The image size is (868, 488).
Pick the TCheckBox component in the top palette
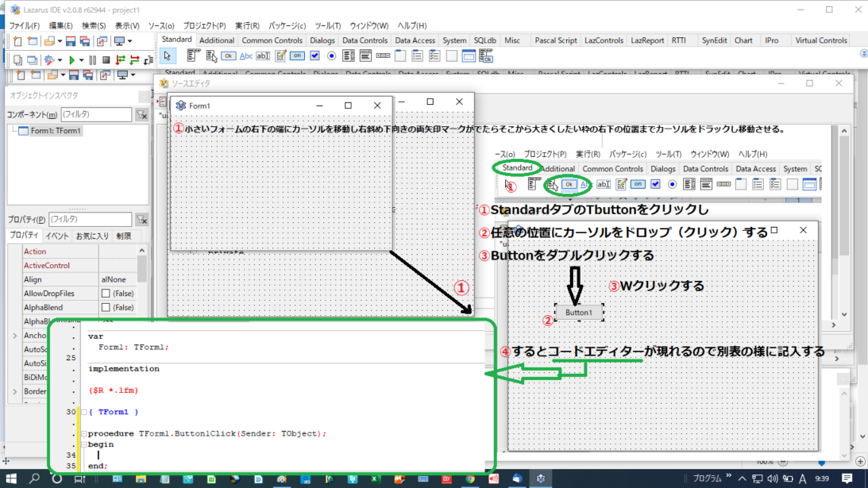[x=314, y=56]
